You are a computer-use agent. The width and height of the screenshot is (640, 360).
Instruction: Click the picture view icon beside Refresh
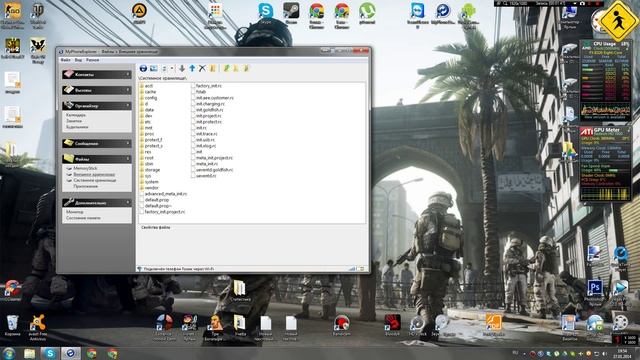click(153, 69)
